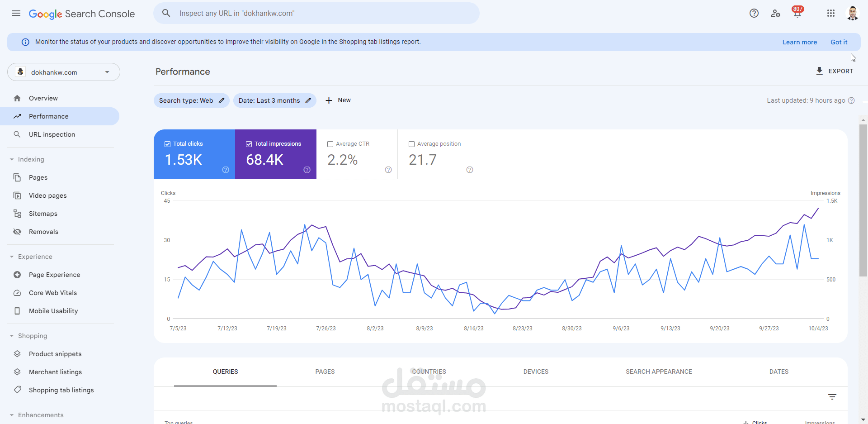
Task: Uncheck the Total clicks metric
Action: [167, 143]
